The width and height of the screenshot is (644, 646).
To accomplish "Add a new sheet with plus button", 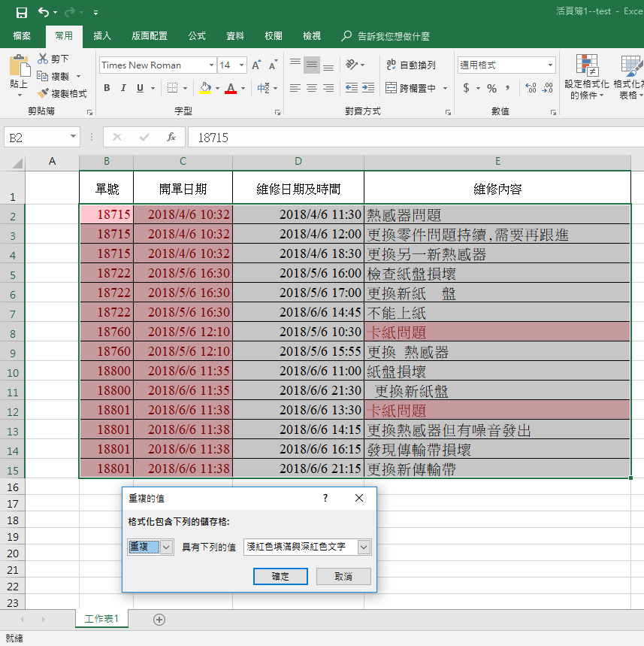I will click(x=159, y=620).
